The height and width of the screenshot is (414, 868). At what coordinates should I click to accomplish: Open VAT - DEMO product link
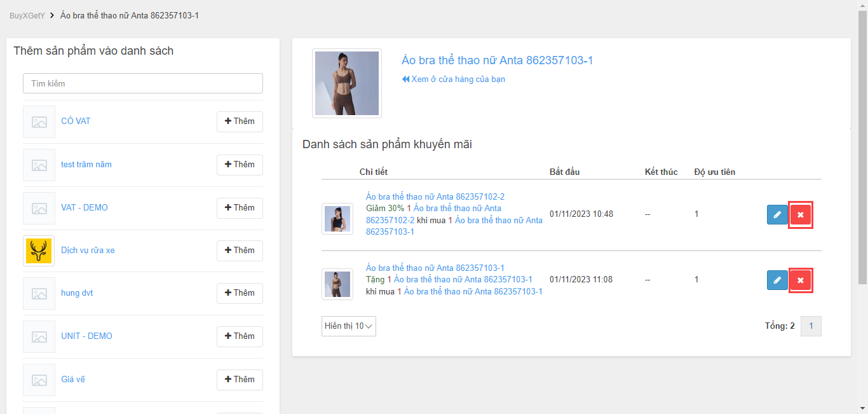click(x=85, y=207)
